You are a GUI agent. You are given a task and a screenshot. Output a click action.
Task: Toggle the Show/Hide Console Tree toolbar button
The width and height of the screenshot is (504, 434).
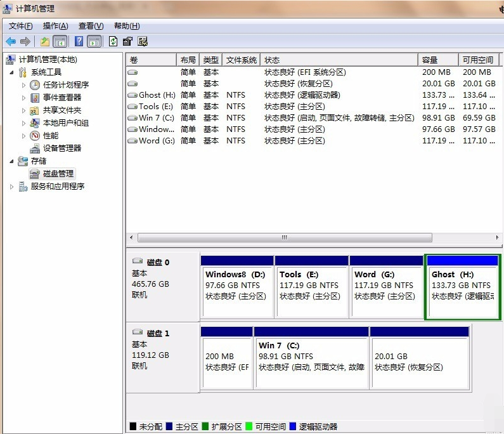[x=60, y=41]
